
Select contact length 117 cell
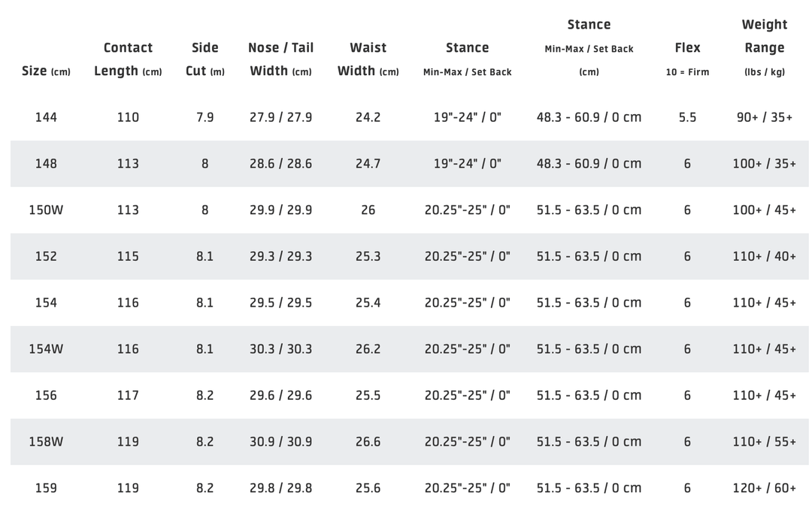coord(128,395)
